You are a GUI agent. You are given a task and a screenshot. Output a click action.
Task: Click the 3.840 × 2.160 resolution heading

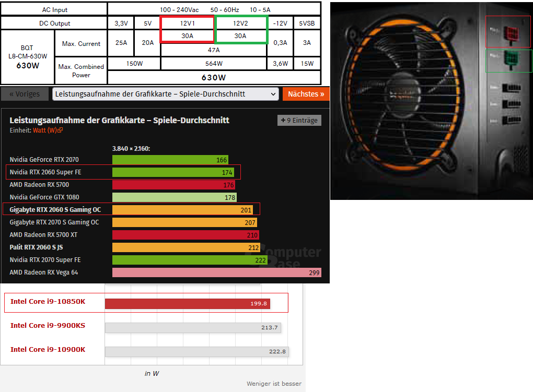pyautogui.click(x=131, y=149)
